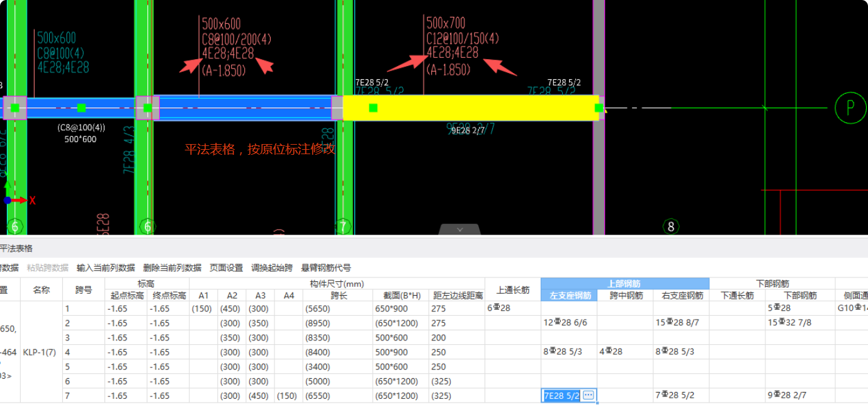The image size is (868, 414).
Task: Click the 构件尺寸(mm) group header
Action: (337, 284)
